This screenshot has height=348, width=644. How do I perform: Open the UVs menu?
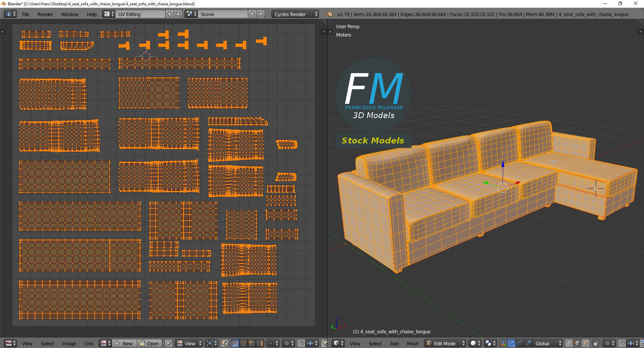click(x=89, y=343)
